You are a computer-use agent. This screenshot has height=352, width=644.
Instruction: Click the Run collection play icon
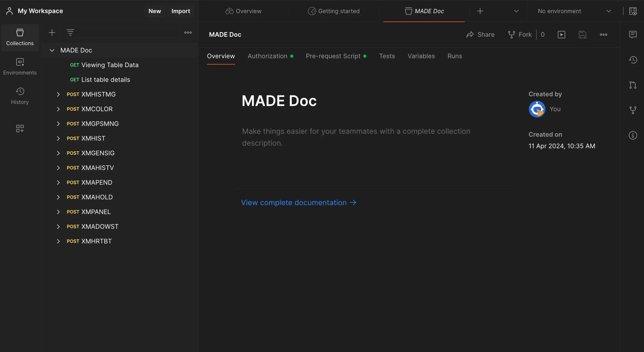click(x=562, y=35)
